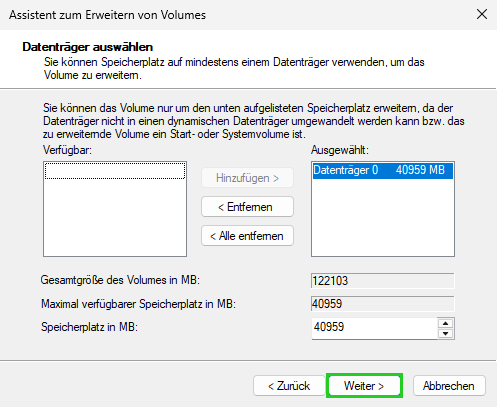This screenshot has height=407, width=497.
Task: Click the < Entfernen button
Action: click(x=247, y=207)
